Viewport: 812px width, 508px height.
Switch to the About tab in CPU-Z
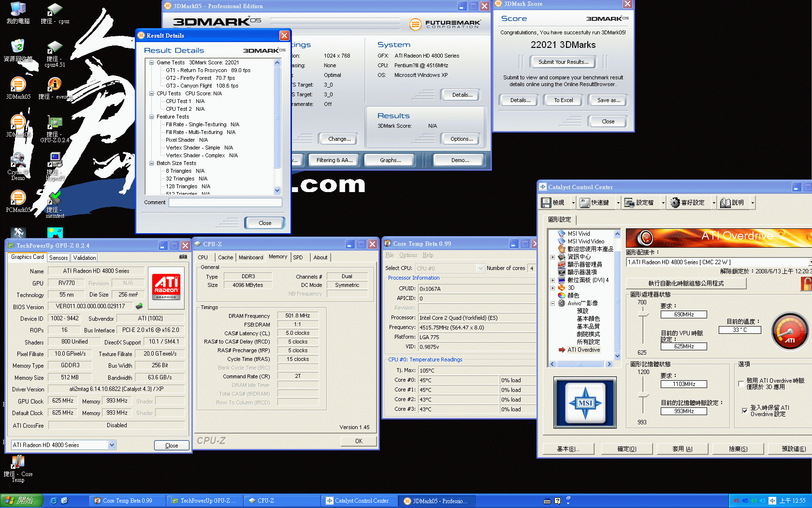(320, 257)
